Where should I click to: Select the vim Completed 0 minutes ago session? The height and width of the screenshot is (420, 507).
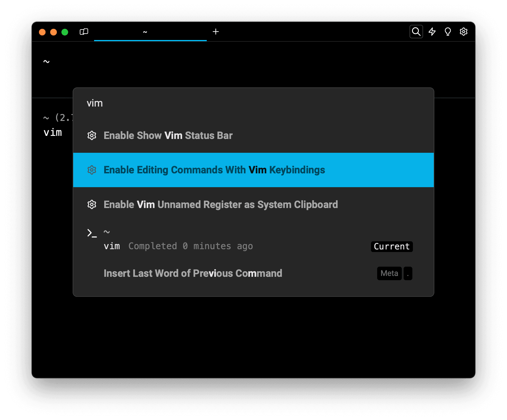(x=178, y=246)
